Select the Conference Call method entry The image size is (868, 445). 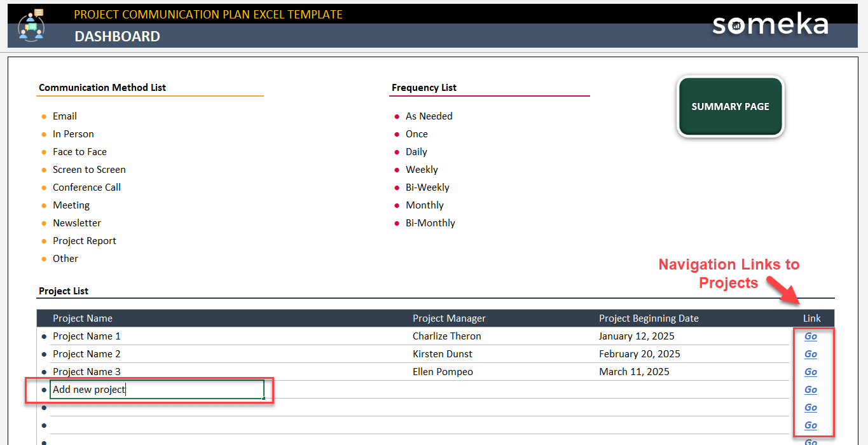(x=86, y=188)
